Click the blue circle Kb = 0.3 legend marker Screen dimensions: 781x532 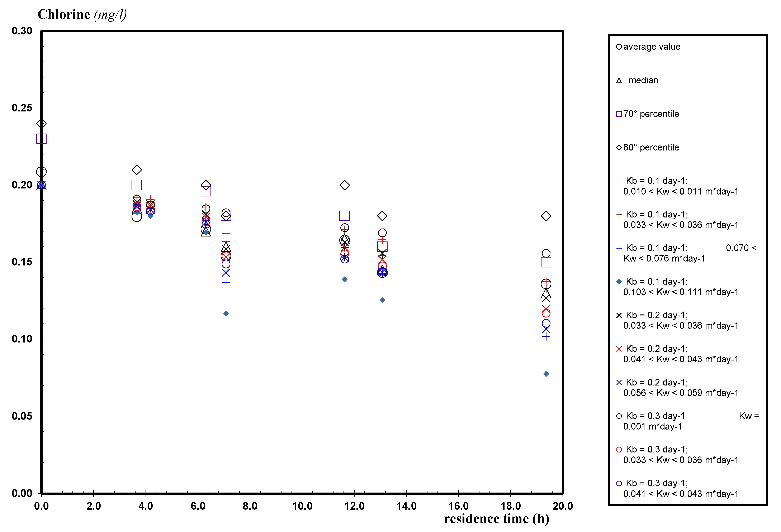click(619, 483)
